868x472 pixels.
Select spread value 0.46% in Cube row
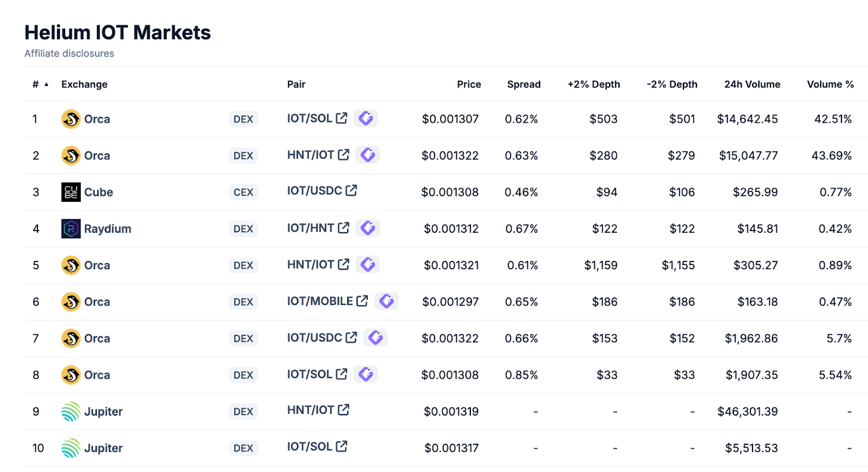coord(521,192)
